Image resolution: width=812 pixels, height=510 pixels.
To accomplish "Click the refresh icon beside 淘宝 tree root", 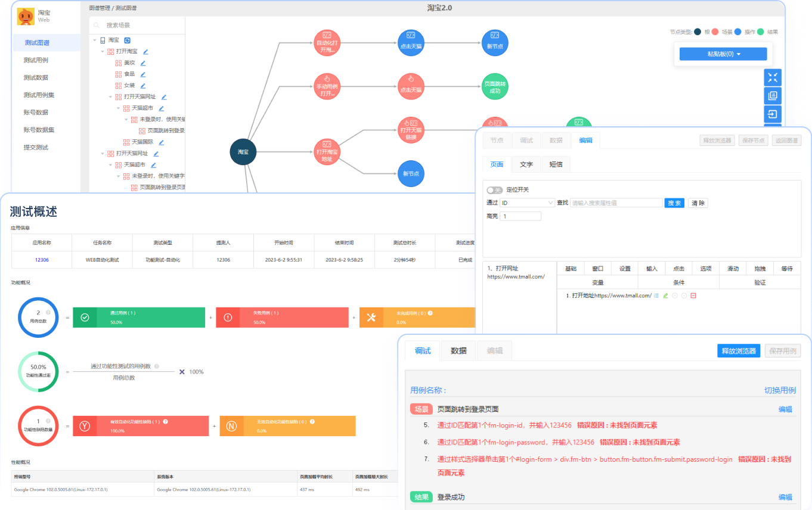I will [127, 40].
